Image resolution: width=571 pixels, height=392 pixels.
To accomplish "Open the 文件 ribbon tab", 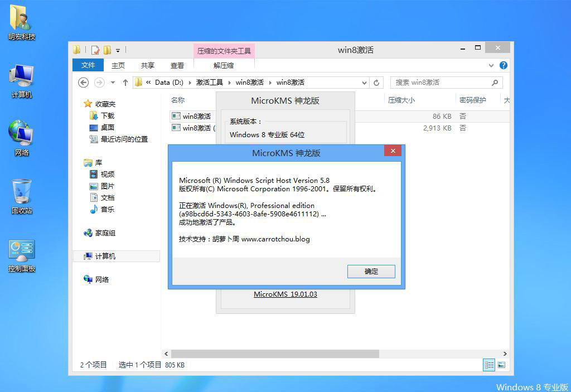I will click(x=88, y=65).
